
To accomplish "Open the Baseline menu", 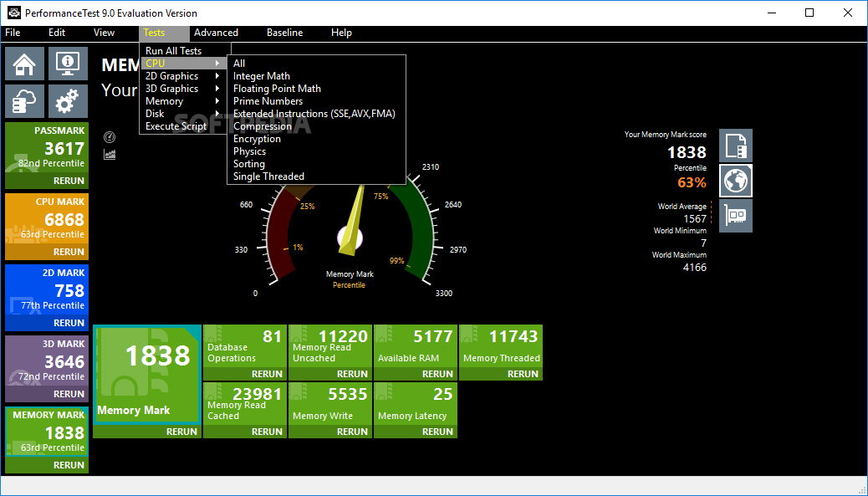I will 284,33.
